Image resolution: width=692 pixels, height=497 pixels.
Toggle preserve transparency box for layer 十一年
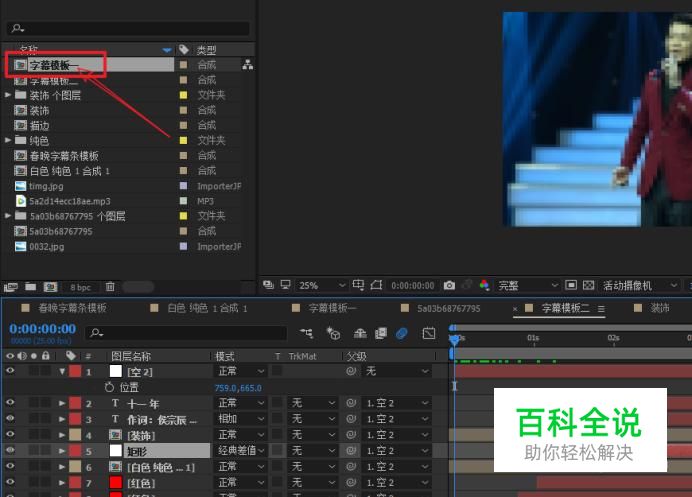[277, 403]
